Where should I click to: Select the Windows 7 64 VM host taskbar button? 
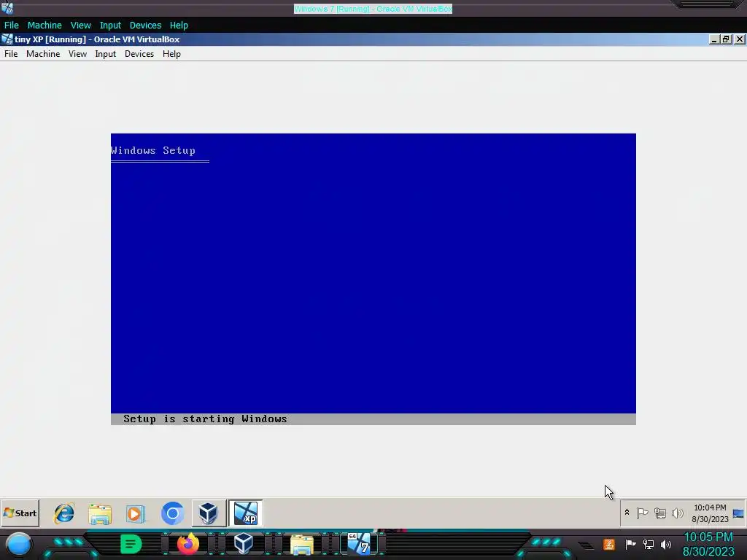coord(359,544)
